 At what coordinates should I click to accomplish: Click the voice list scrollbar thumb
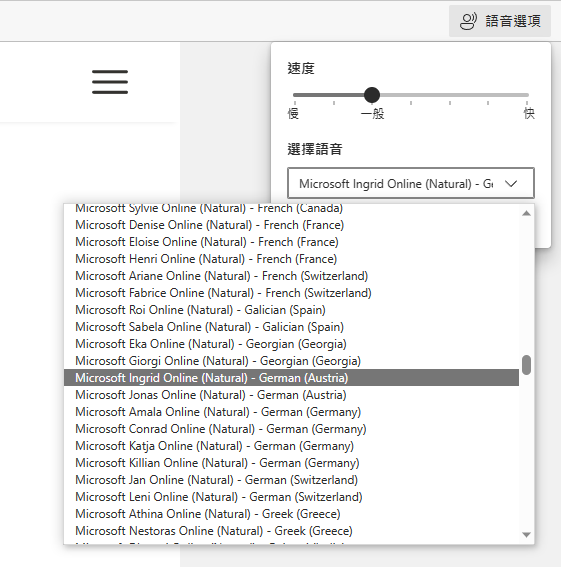click(x=526, y=365)
